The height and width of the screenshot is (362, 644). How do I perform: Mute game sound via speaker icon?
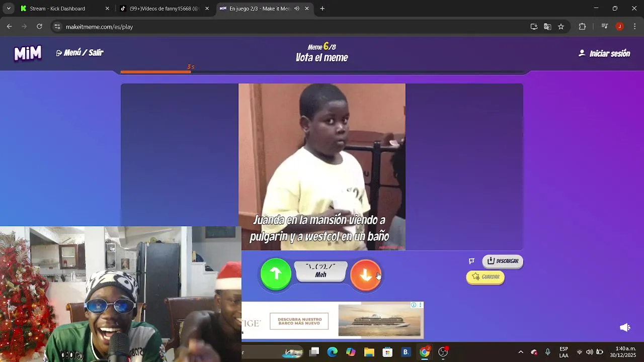click(625, 327)
